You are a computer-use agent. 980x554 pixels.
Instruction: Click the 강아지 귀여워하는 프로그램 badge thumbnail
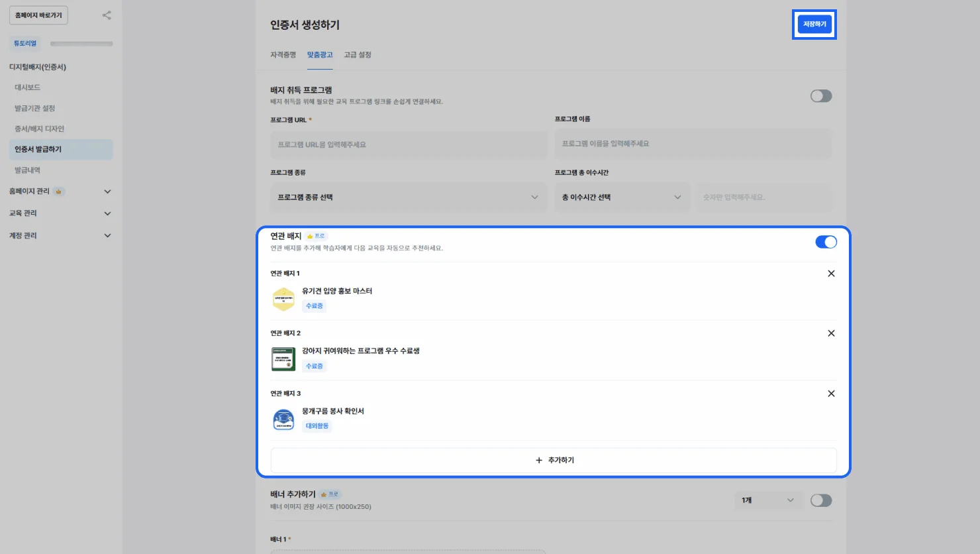[283, 359]
